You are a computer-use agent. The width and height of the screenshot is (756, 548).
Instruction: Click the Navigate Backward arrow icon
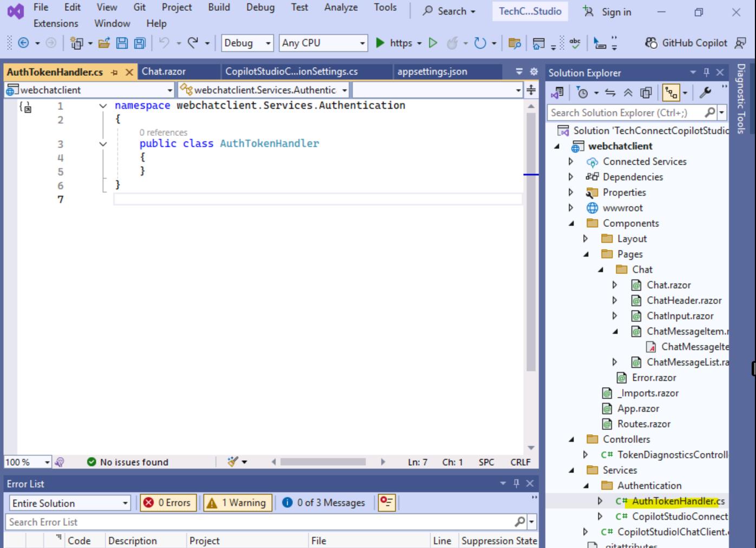[x=23, y=43]
